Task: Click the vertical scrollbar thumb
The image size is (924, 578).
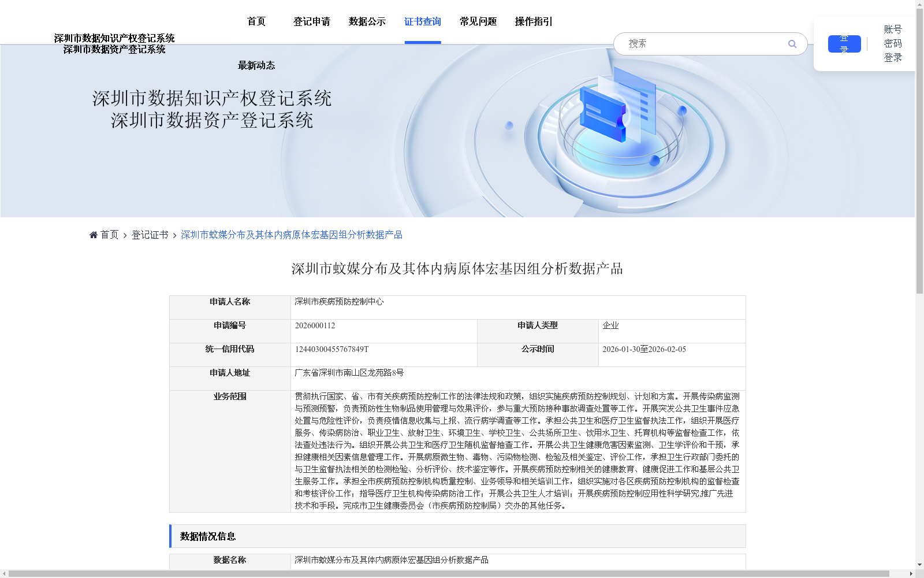Action: click(x=919, y=150)
